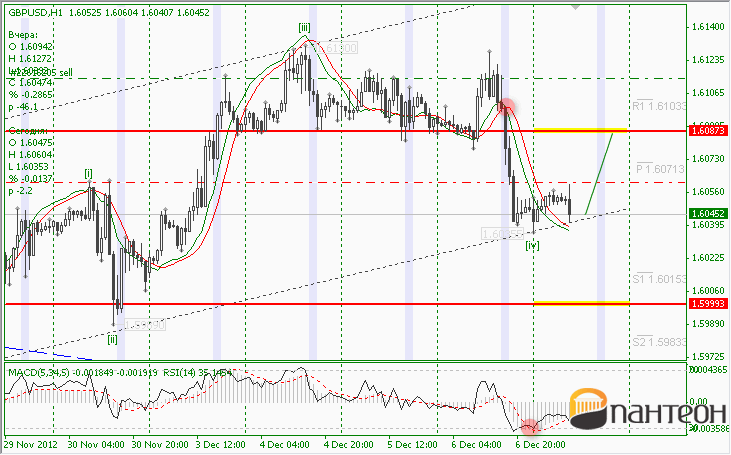Select the red 1.59993 price level tag

click(x=708, y=304)
